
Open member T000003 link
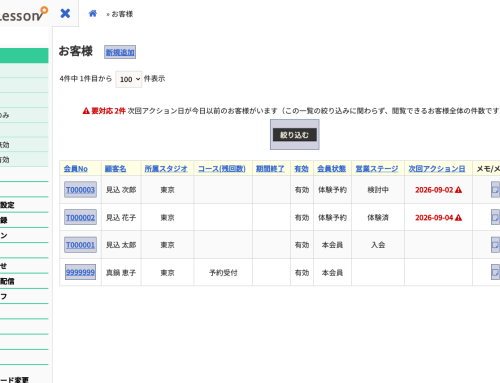80,190
